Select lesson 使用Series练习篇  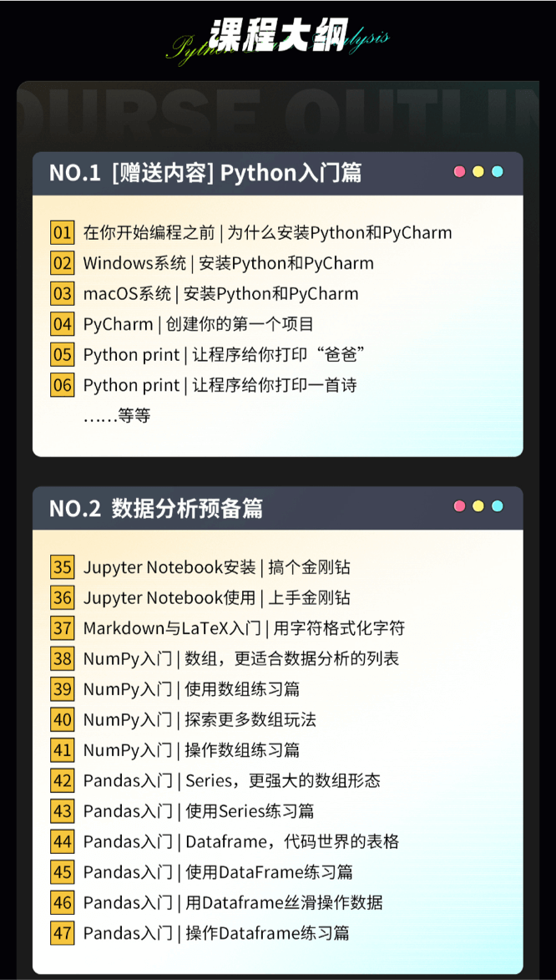click(199, 811)
